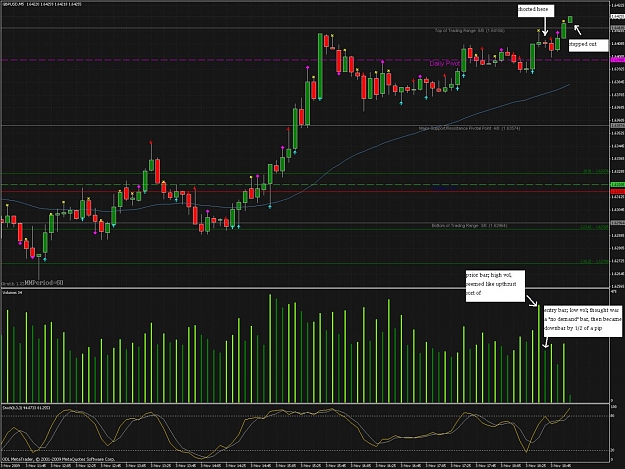Select the 'shorted here' annotation box
Image resolution: width=625 pixels, height=469 pixels.
[x=536, y=10]
